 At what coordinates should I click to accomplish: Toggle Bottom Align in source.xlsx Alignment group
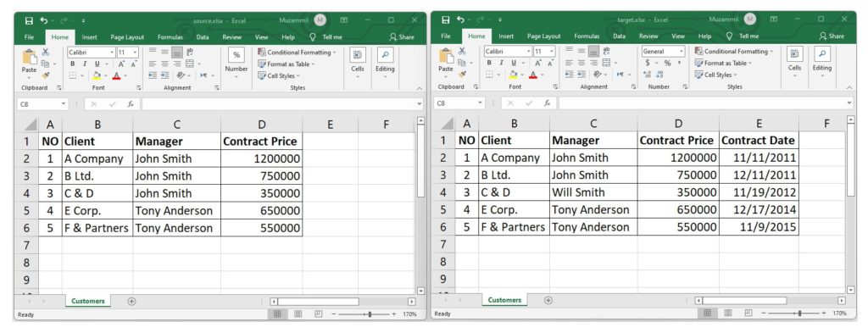[x=176, y=53]
